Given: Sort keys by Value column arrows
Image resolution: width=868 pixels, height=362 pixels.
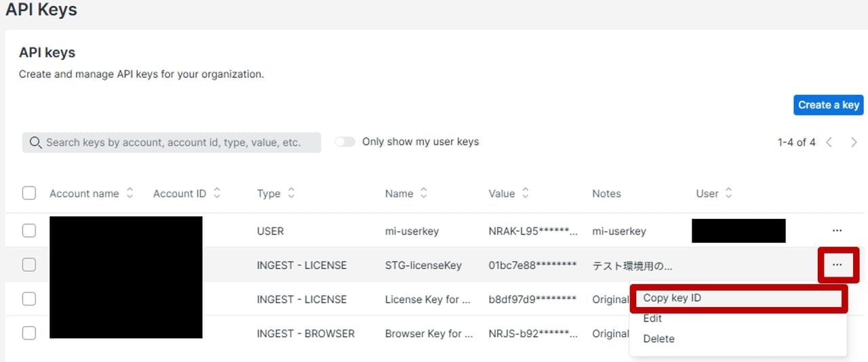Looking at the screenshot, I should [x=526, y=193].
